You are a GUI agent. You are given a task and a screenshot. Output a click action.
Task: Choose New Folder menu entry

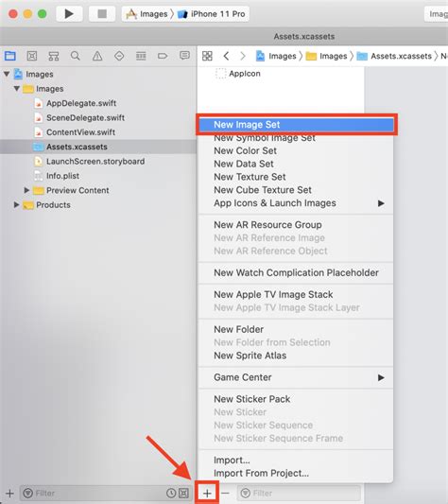[x=296, y=329]
